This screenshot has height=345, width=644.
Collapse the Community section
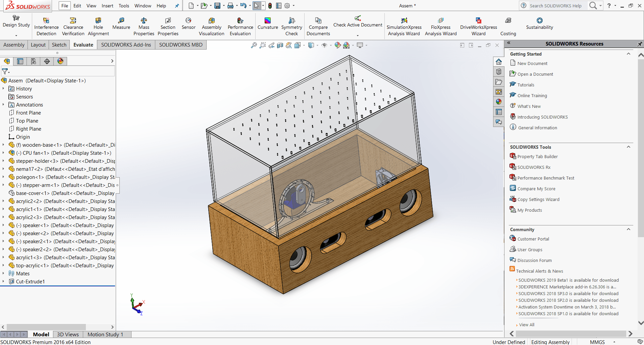tap(629, 229)
